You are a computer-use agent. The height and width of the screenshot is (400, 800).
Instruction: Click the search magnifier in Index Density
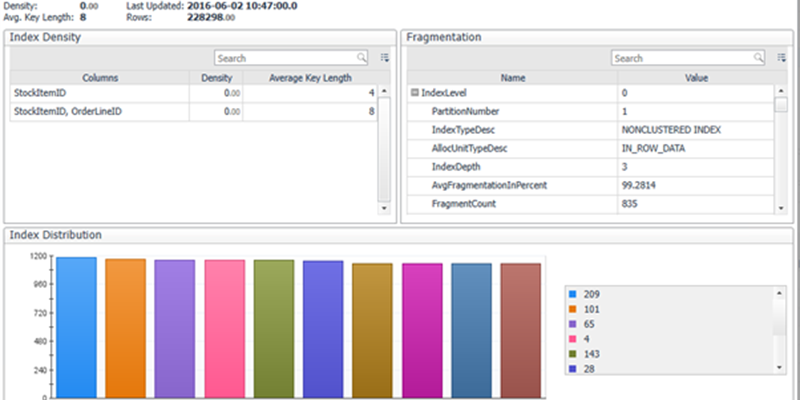coord(362,58)
